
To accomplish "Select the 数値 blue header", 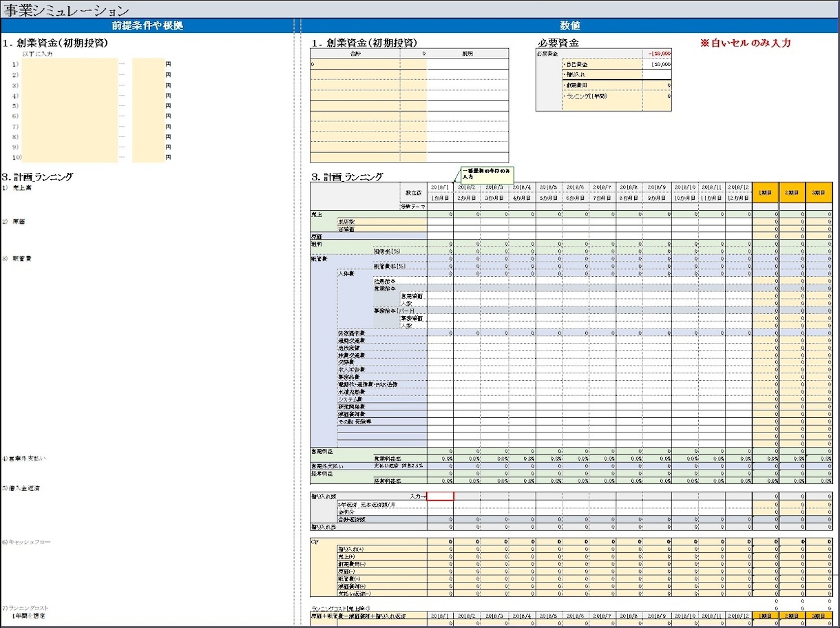I will (x=569, y=25).
